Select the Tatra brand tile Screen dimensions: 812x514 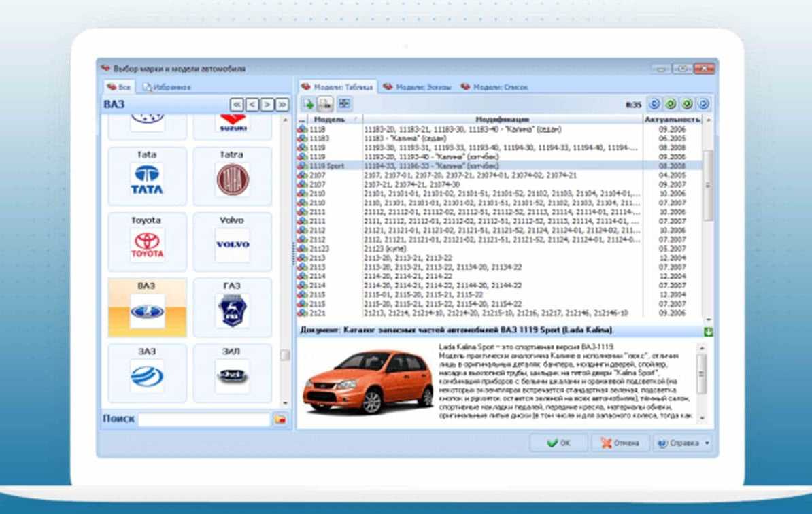click(x=232, y=176)
